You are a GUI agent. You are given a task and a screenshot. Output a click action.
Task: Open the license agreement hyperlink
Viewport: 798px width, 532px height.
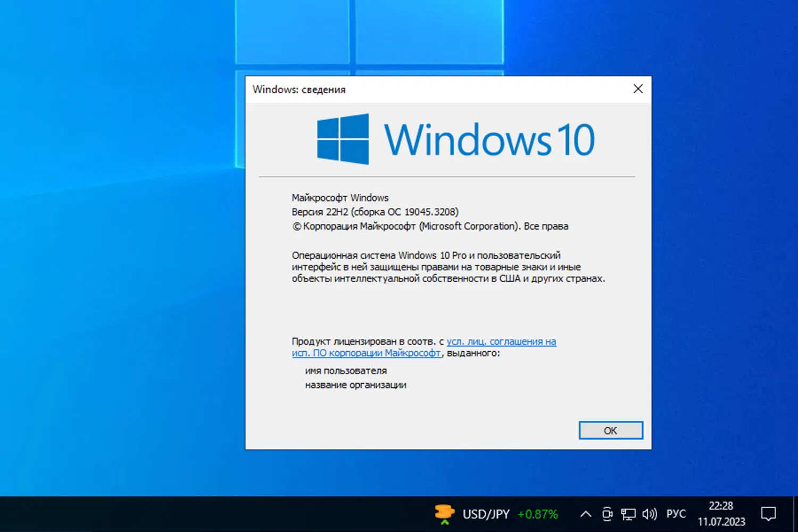(501, 341)
